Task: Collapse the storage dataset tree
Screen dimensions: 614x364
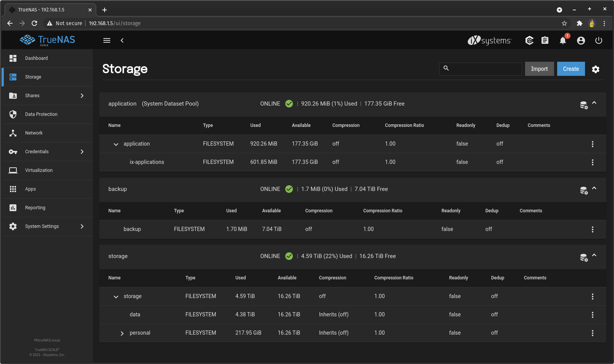Action: (x=116, y=297)
